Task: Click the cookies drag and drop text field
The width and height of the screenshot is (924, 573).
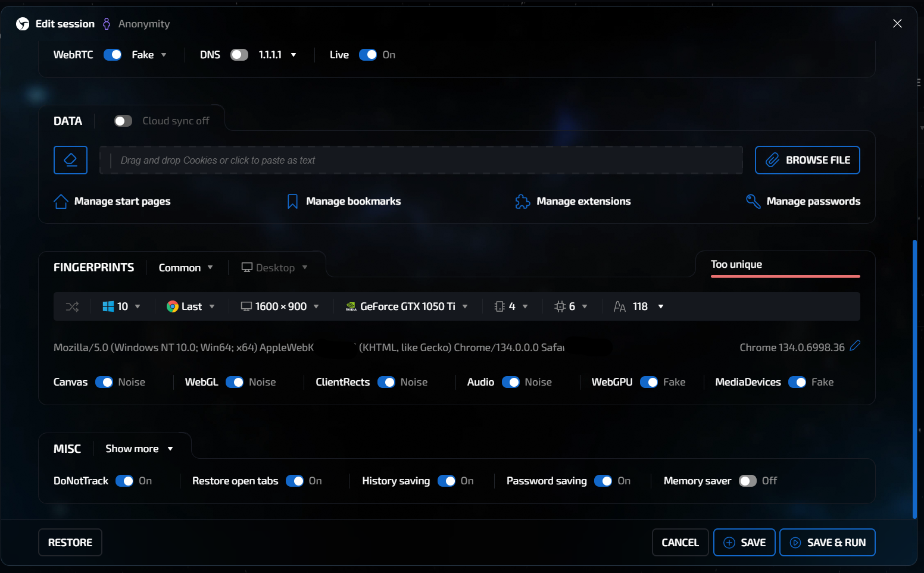Action: click(x=421, y=161)
